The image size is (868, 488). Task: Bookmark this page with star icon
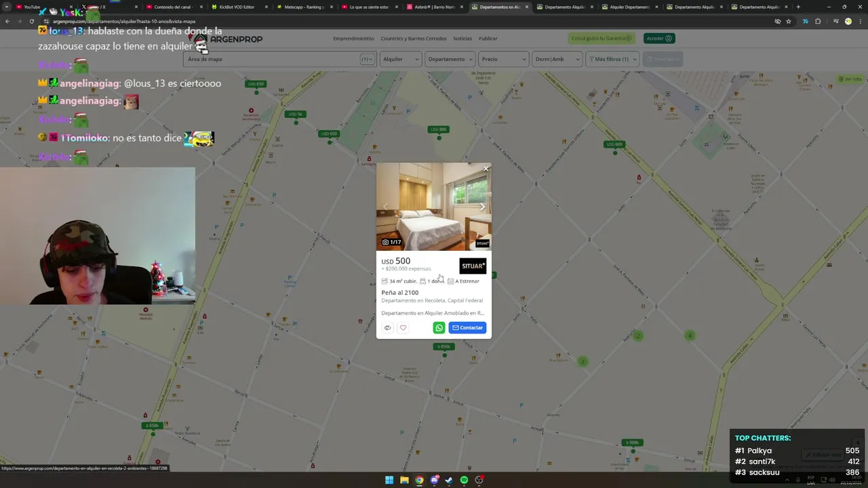tap(789, 21)
